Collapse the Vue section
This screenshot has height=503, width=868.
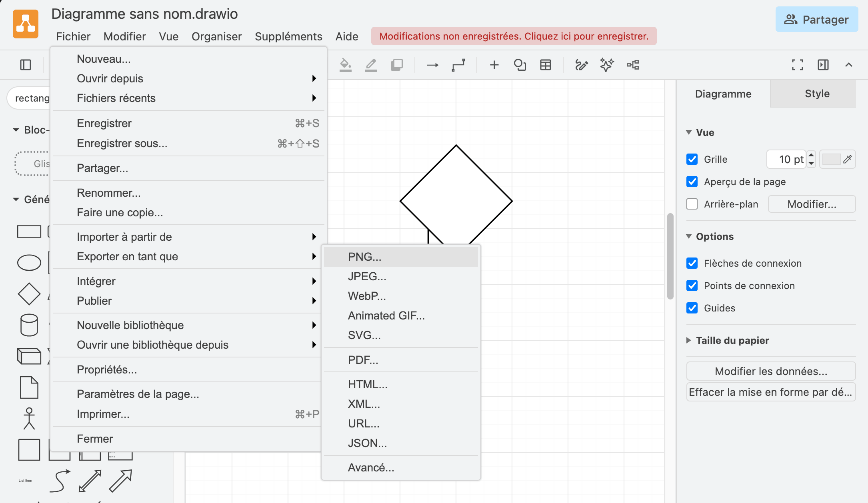pos(689,132)
